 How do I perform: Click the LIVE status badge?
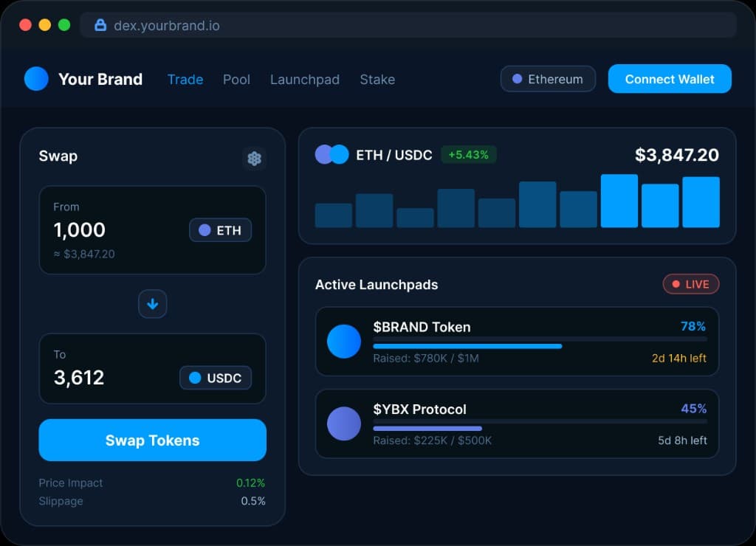coord(691,284)
